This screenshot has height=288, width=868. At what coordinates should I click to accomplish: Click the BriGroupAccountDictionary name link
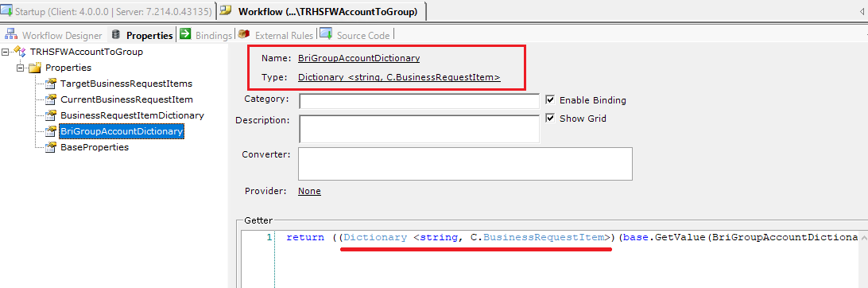tap(358, 57)
